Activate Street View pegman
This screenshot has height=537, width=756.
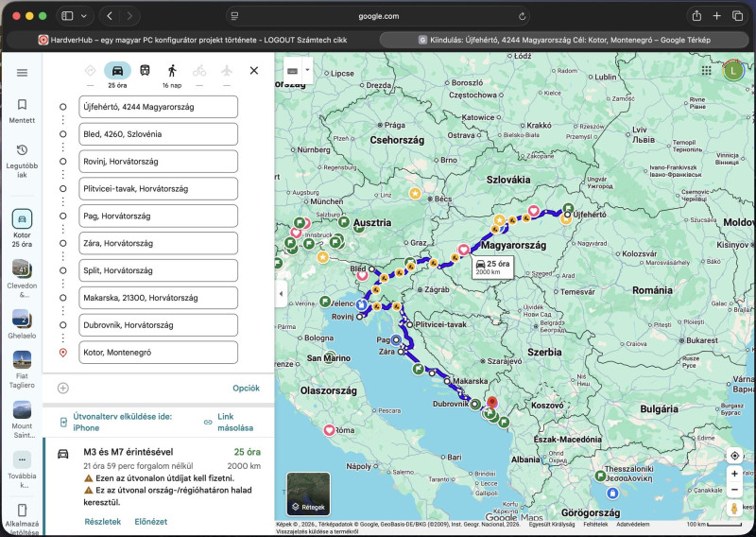[x=734, y=509]
